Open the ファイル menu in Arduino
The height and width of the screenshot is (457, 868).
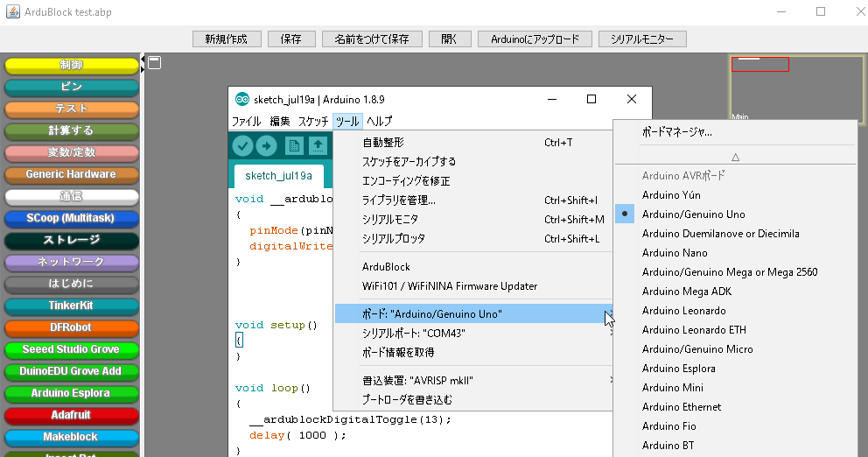(x=247, y=121)
